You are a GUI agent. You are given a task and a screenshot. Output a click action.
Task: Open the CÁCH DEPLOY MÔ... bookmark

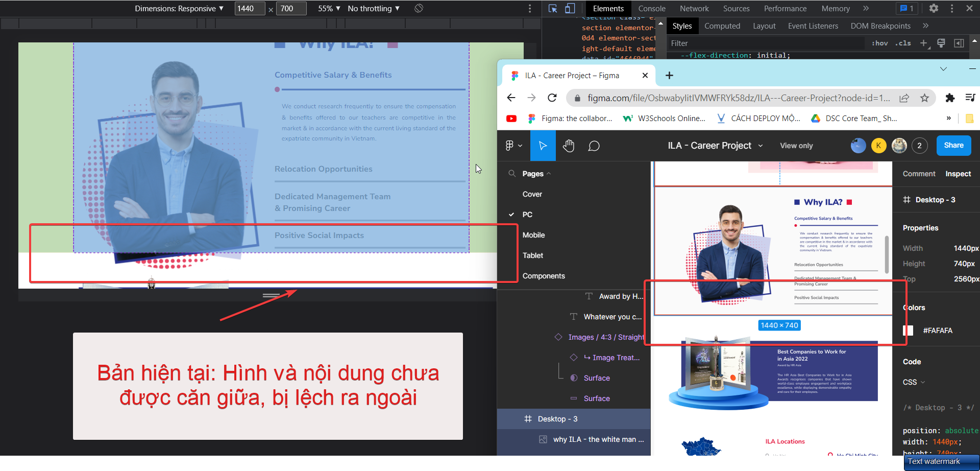click(x=758, y=119)
